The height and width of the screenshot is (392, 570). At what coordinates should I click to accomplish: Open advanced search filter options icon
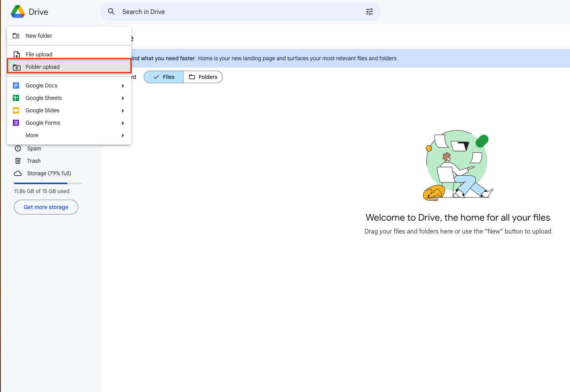click(370, 12)
